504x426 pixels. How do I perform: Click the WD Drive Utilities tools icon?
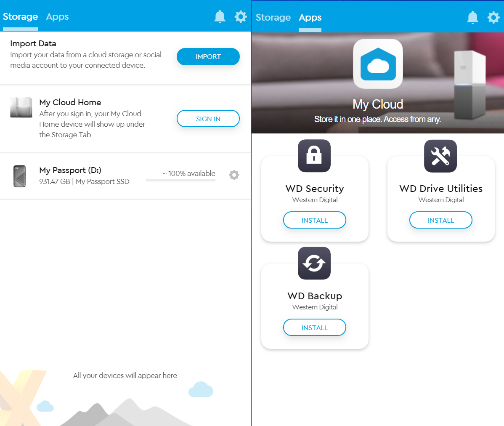tap(440, 156)
